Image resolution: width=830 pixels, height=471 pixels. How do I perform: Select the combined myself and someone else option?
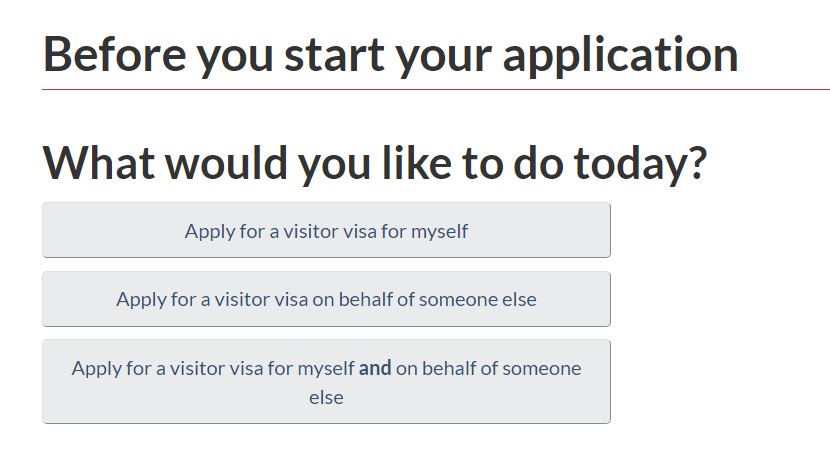tap(326, 382)
